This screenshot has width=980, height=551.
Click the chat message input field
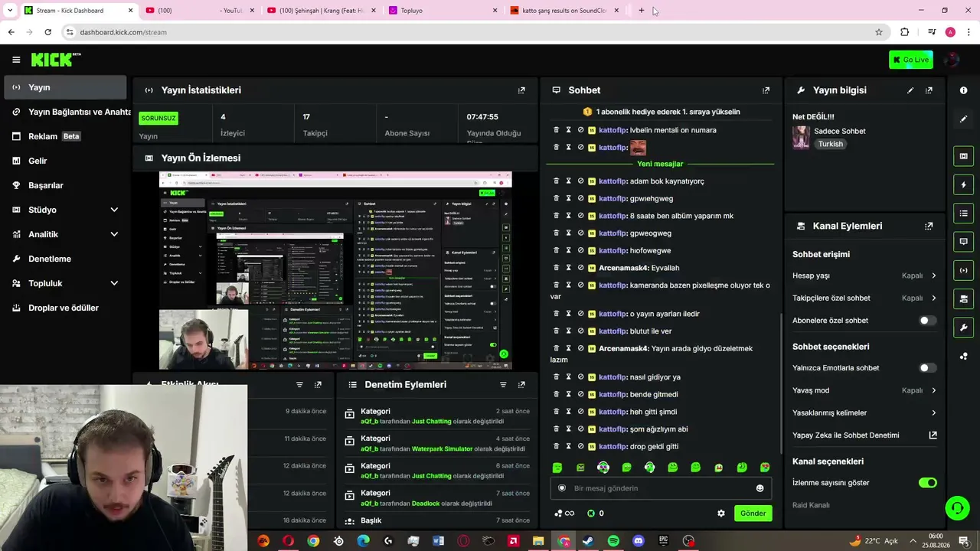point(661,488)
